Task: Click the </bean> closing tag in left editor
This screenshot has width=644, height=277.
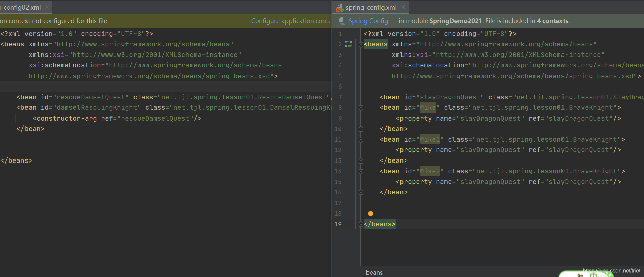Action: point(31,129)
